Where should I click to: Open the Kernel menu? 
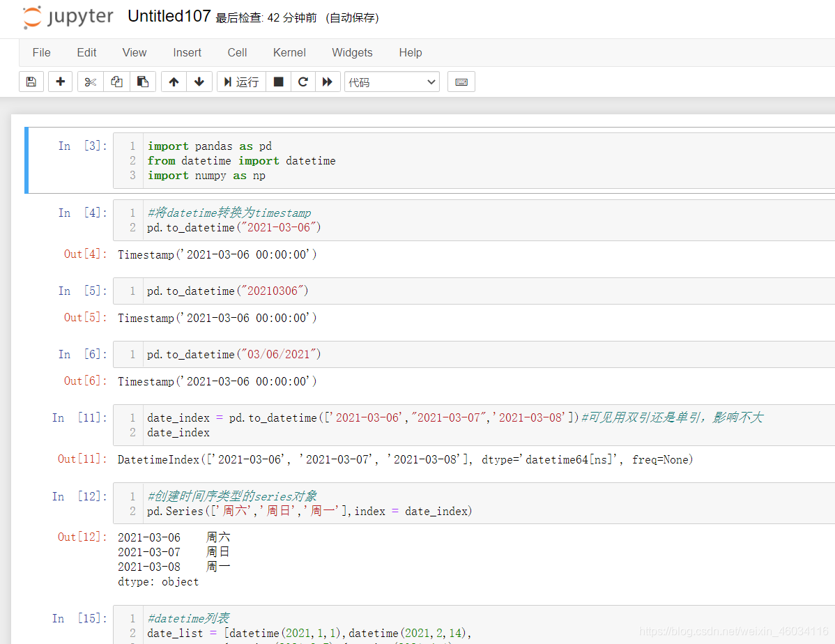point(289,52)
